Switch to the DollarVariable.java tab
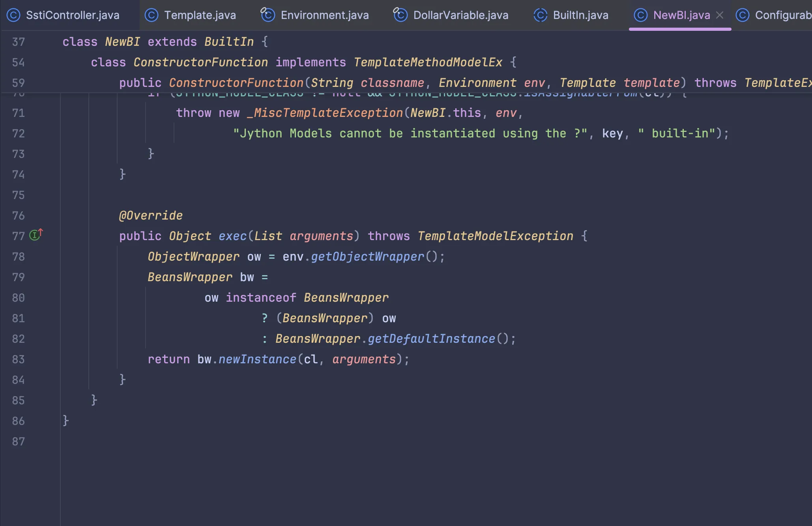Viewport: 812px width, 526px height. tap(451, 15)
